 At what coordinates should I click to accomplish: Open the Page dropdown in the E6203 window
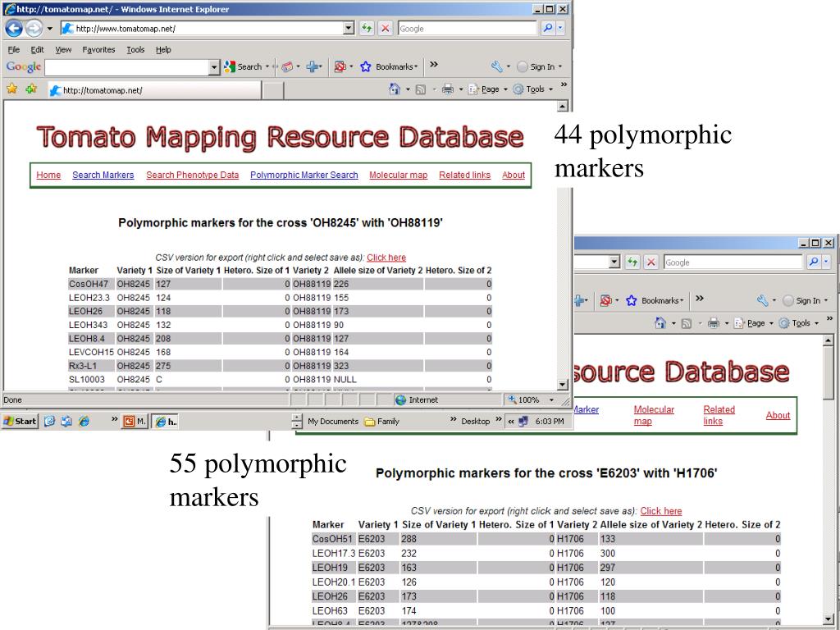[x=753, y=323]
